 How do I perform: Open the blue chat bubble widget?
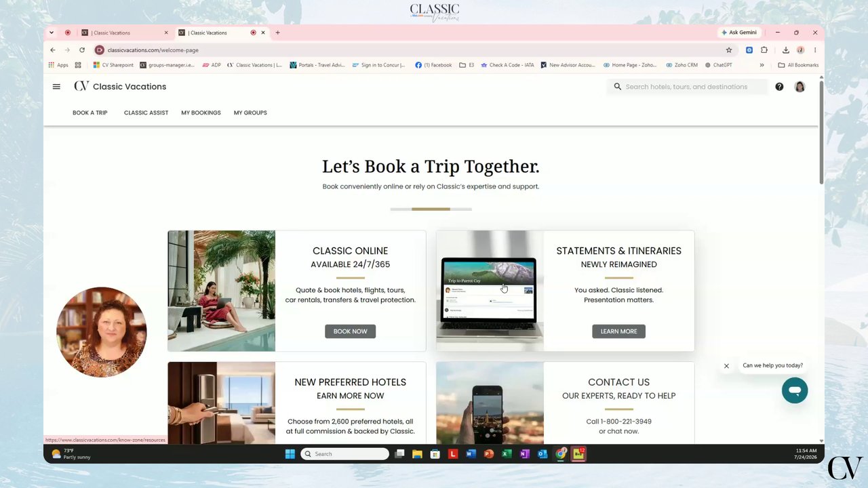(795, 390)
